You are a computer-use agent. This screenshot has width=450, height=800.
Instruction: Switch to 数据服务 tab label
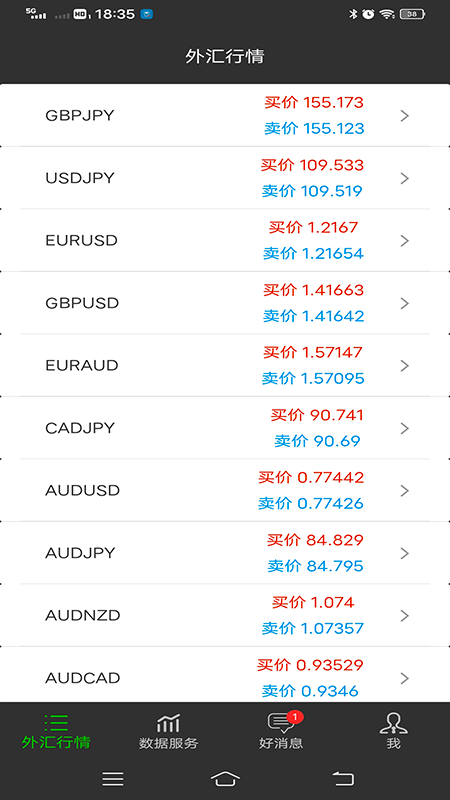point(168,743)
